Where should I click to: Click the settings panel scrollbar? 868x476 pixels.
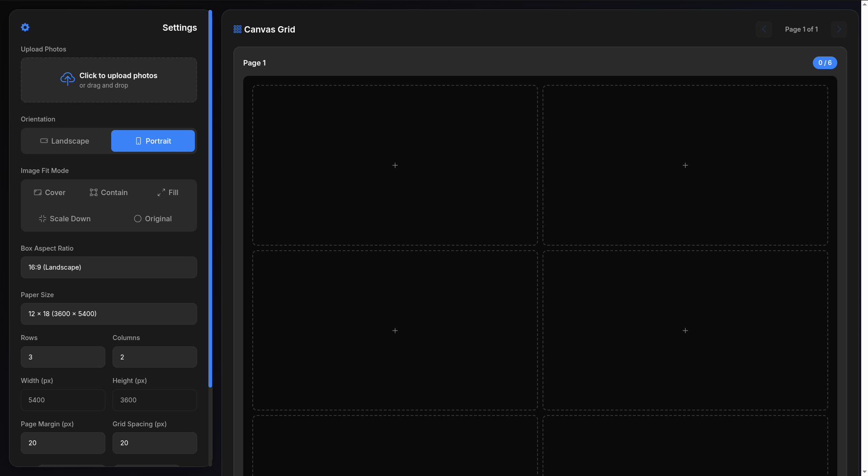click(210, 199)
